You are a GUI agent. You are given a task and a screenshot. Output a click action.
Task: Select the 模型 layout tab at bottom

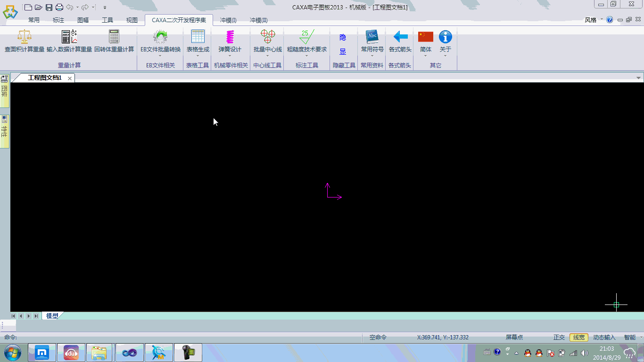(x=52, y=316)
